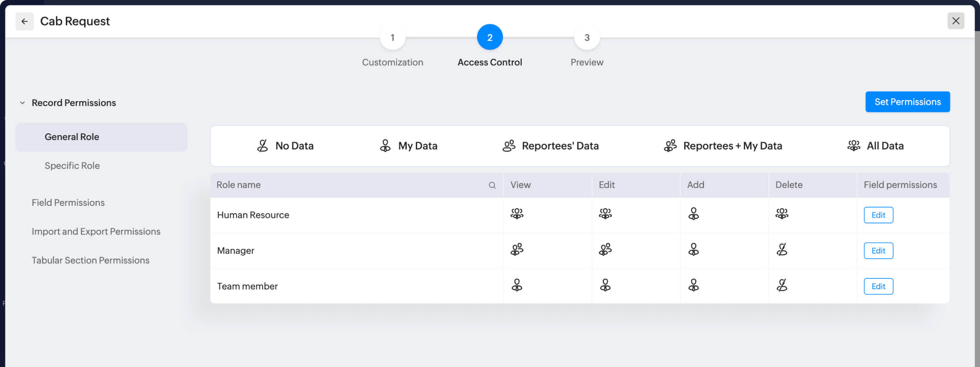Click Team member's Add permission icon
The image size is (980, 367).
(x=693, y=285)
